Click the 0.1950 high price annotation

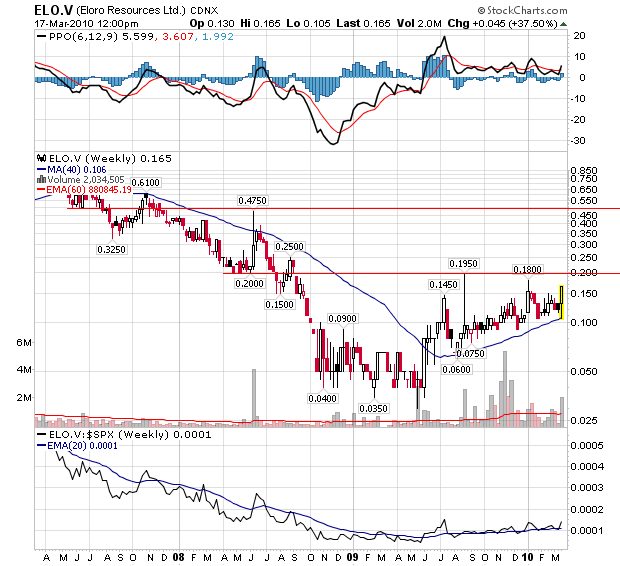[463, 263]
